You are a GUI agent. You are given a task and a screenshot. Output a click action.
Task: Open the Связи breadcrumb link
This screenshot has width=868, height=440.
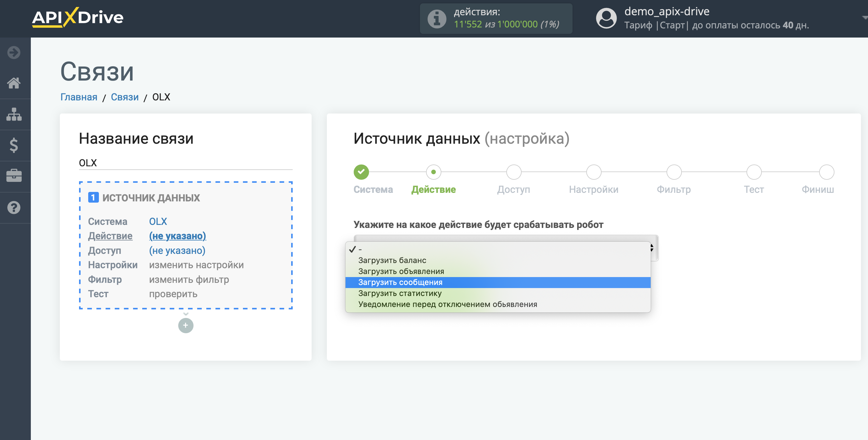[x=125, y=97]
